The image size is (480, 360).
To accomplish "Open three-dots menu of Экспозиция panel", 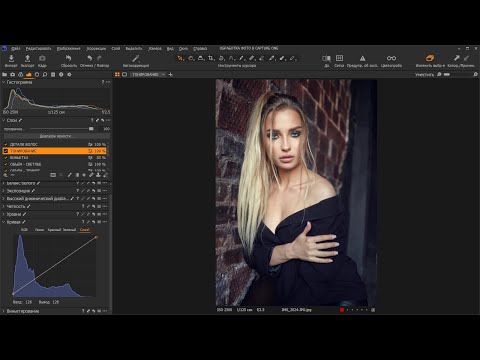I will coord(105,191).
